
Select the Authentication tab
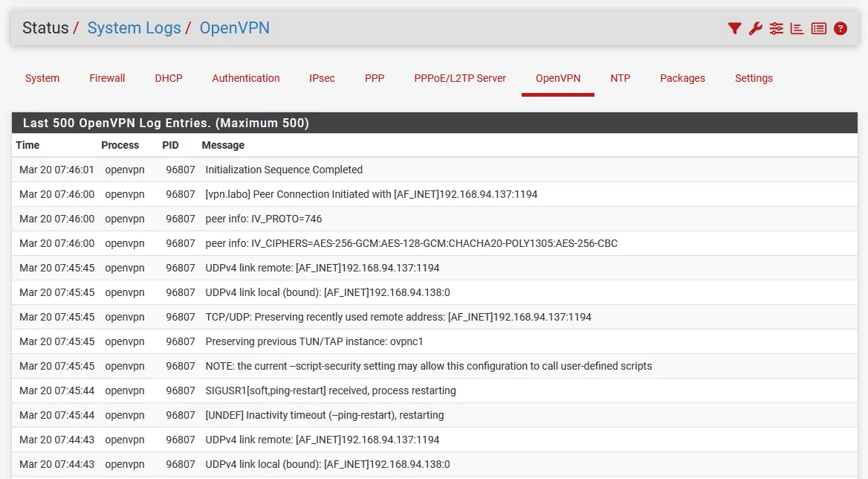coord(246,78)
